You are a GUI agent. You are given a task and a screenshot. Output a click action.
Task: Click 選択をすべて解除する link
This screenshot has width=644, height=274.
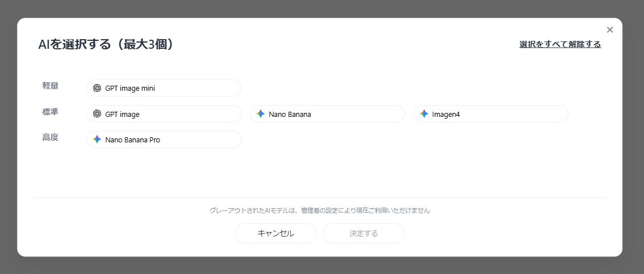pyautogui.click(x=560, y=44)
